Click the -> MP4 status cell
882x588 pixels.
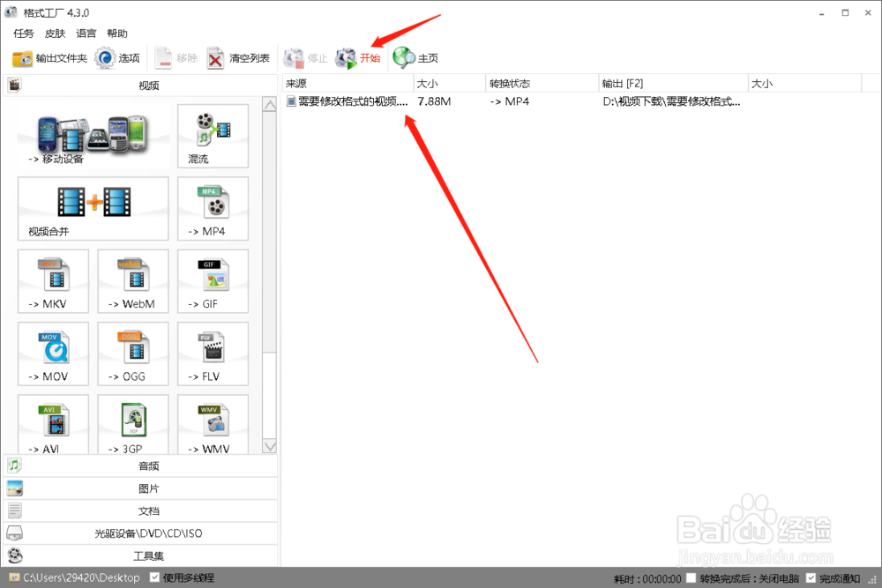click(x=509, y=101)
